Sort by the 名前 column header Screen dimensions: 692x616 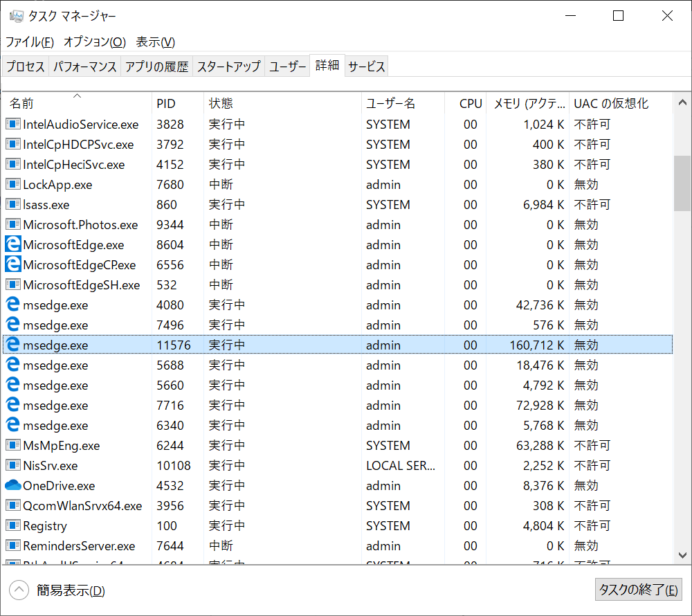click(x=77, y=103)
